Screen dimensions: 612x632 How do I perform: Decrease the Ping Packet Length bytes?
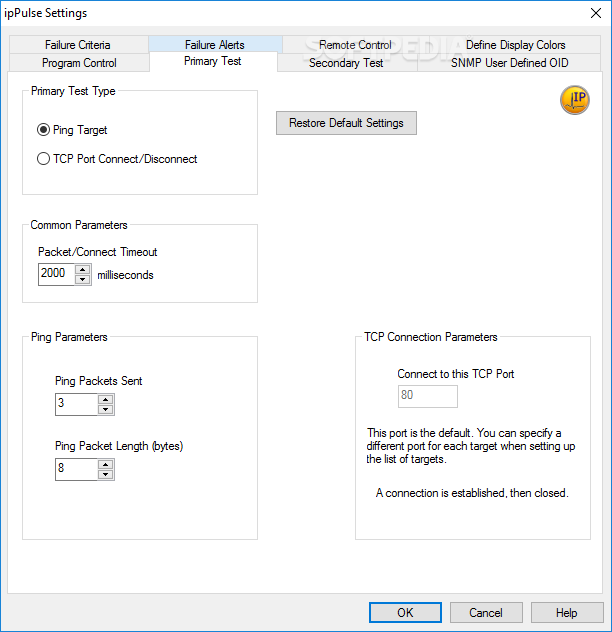tap(106, 475)
